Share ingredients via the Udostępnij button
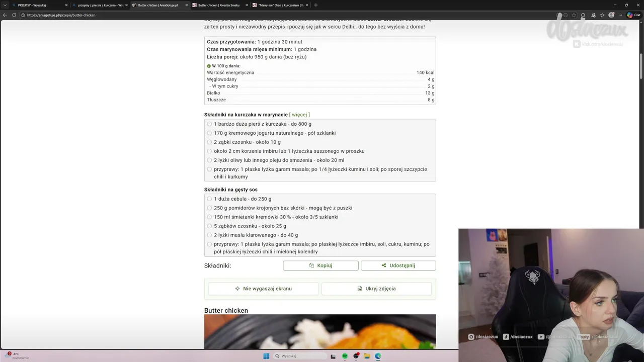The width and height of the screenshot is (644, 362). [x=398, y=265]
